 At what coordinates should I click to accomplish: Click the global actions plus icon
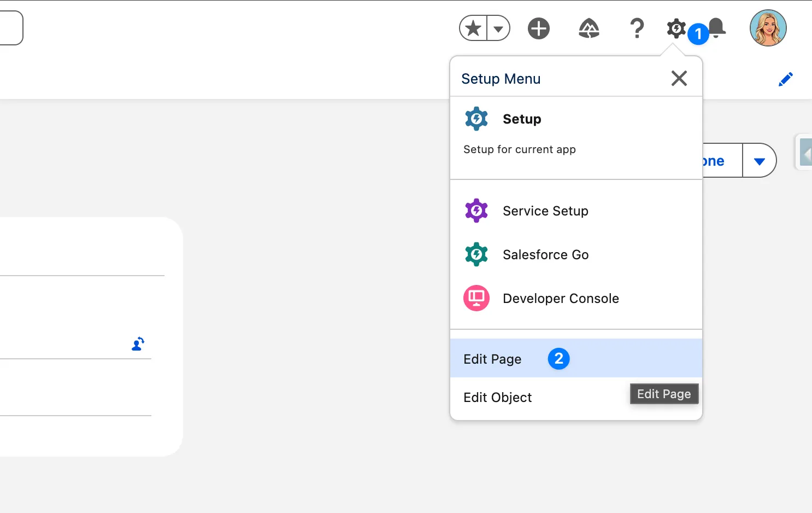pyautogui.click(x=539, y=28)
